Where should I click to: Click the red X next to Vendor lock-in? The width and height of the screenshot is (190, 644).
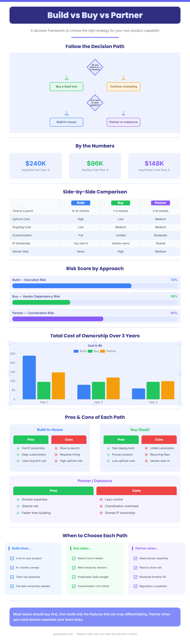point(146,461)
